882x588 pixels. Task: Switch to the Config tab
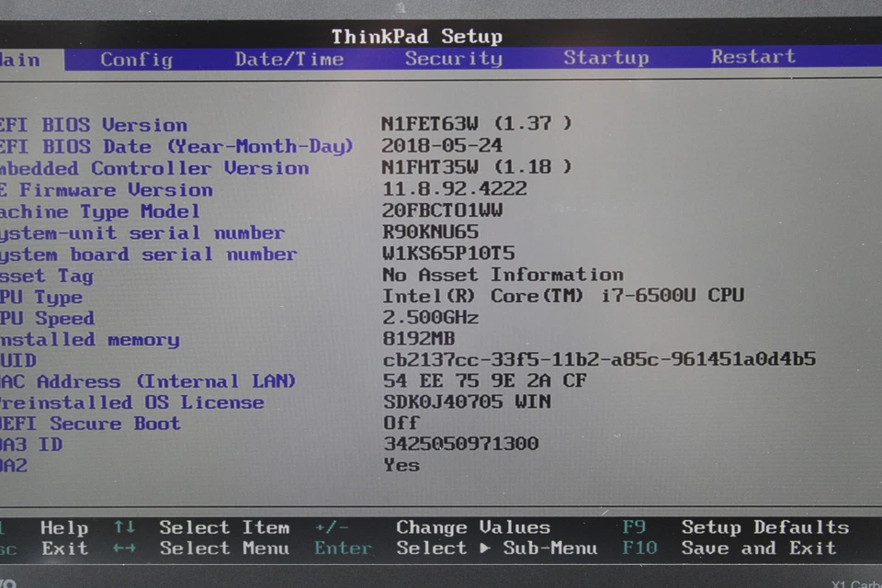coord(135,58)
